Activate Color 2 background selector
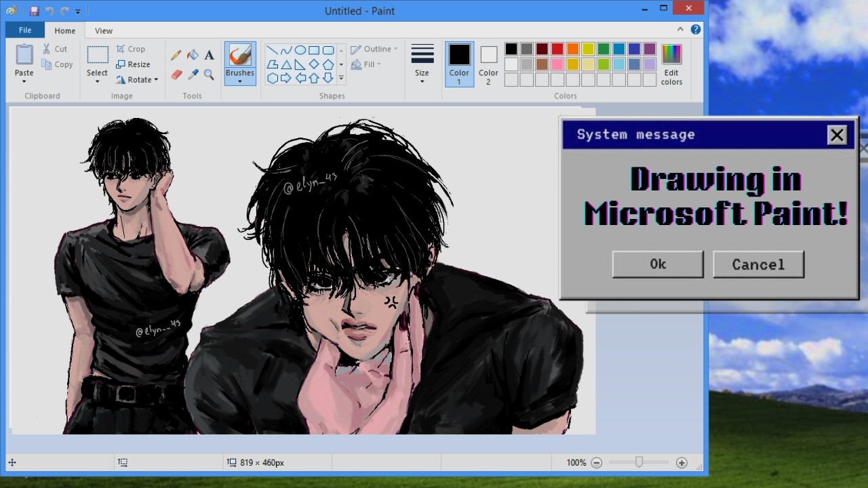 click(x=488, y=64)
